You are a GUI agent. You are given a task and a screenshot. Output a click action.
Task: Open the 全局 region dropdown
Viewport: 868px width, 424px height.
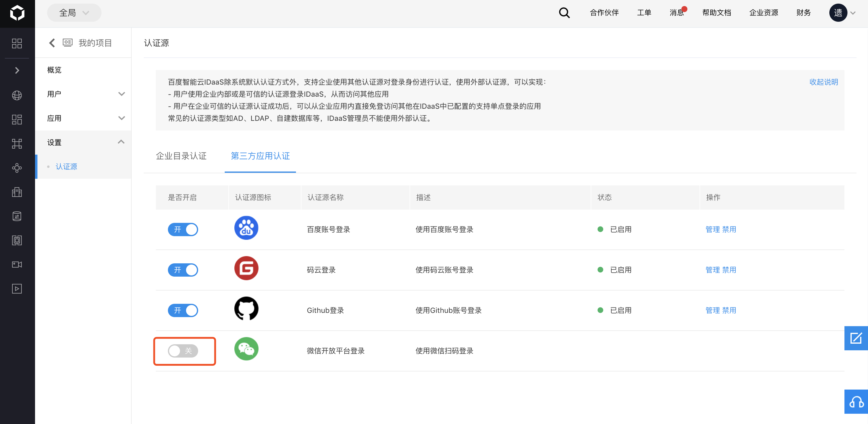[74, 13]
